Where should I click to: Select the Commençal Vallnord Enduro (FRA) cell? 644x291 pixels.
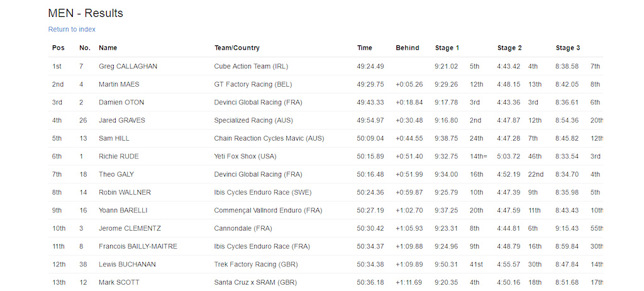[268, 211]
